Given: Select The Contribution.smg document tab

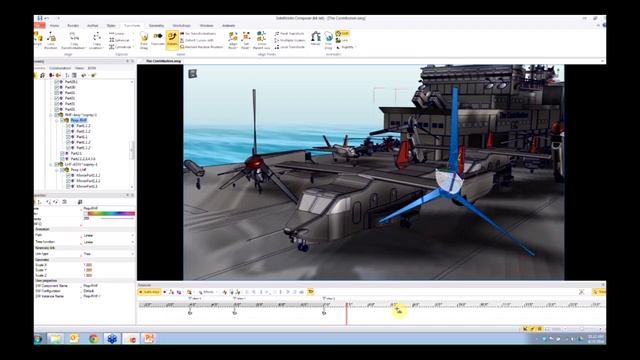Looking at the screenshot, I should (x=163, y=61).
